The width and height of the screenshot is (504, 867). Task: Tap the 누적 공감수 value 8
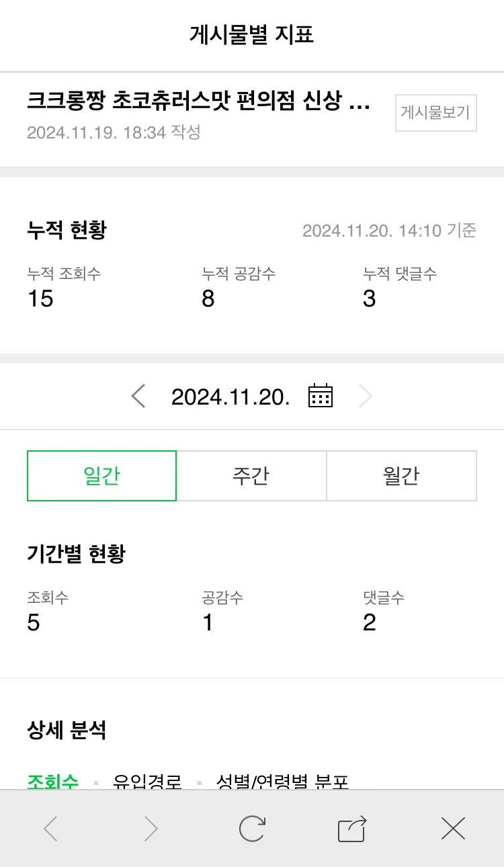point(208,299)
